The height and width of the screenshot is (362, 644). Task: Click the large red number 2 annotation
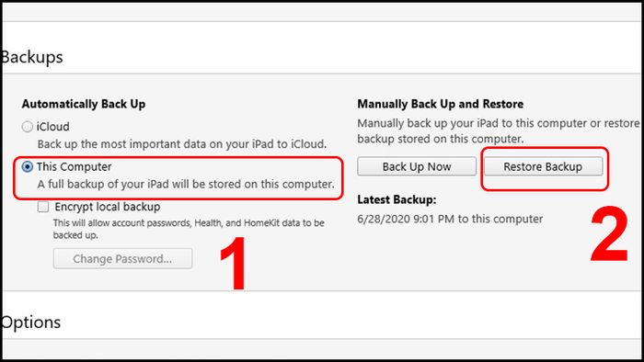pos(609,234)
